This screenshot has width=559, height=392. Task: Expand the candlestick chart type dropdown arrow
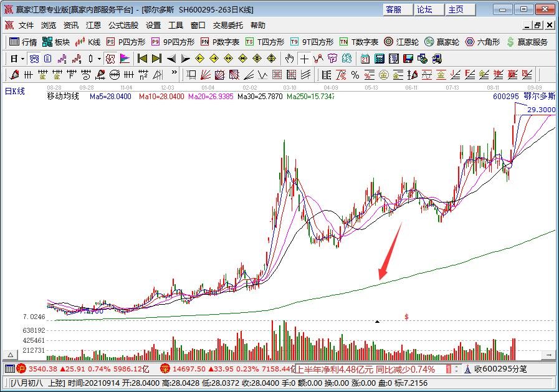[99, 59]
